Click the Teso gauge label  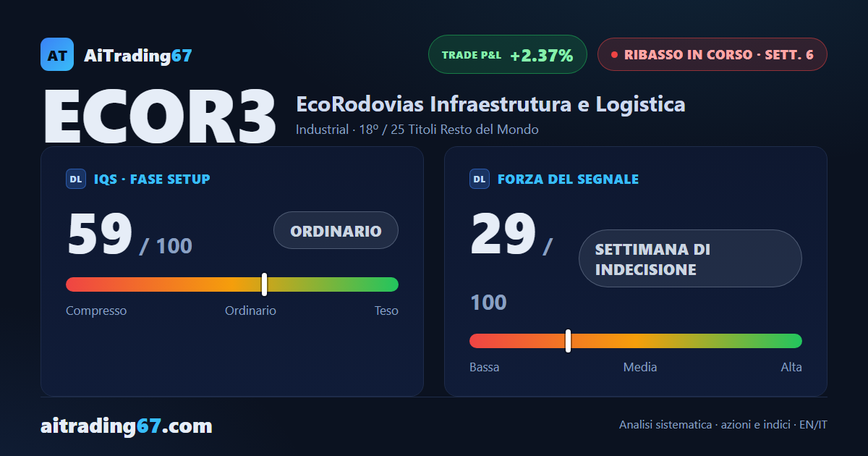coord(386,311)
